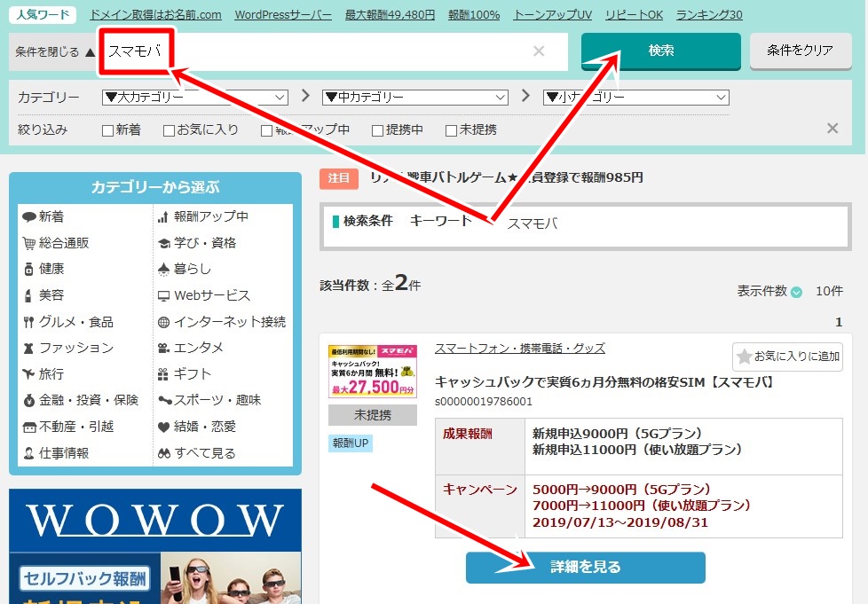The width and height of the screenshot is (868, 604).
Task: Click the teal 検索 button
Action: coord(661,51)
